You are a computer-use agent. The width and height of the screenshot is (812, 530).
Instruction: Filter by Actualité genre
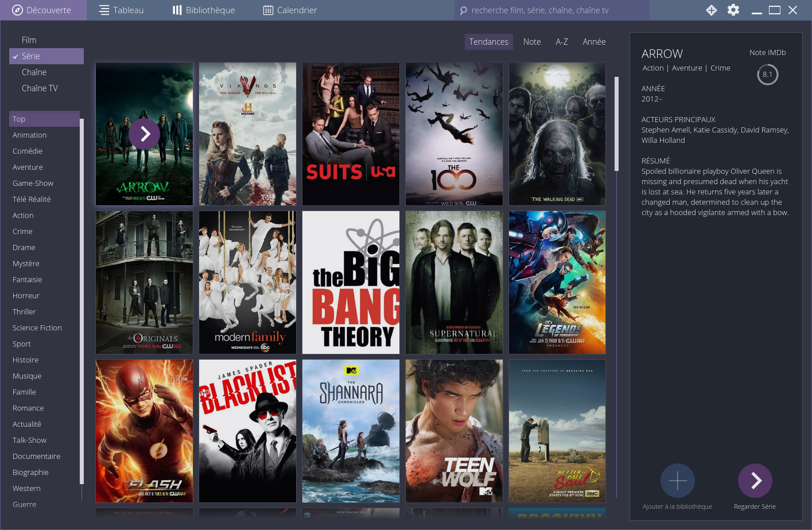(44, 424)
